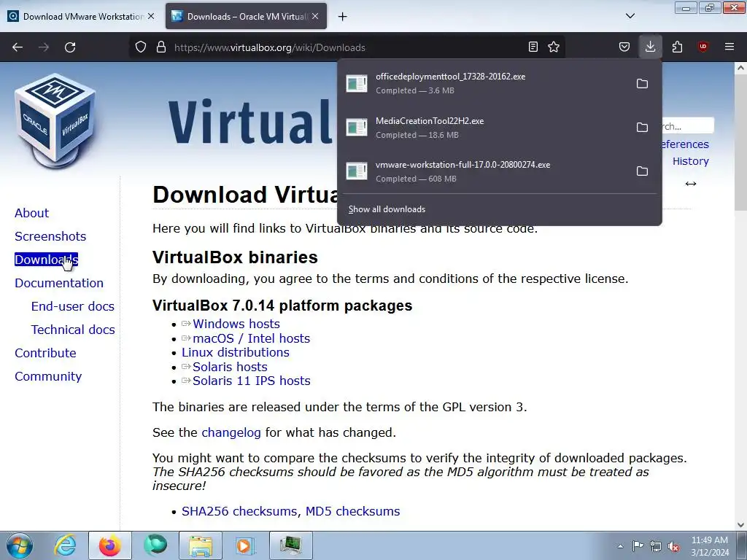Launch Internet Explorer from the taskbar
This screenshot has height=560, width=747.
click(65, 545)
